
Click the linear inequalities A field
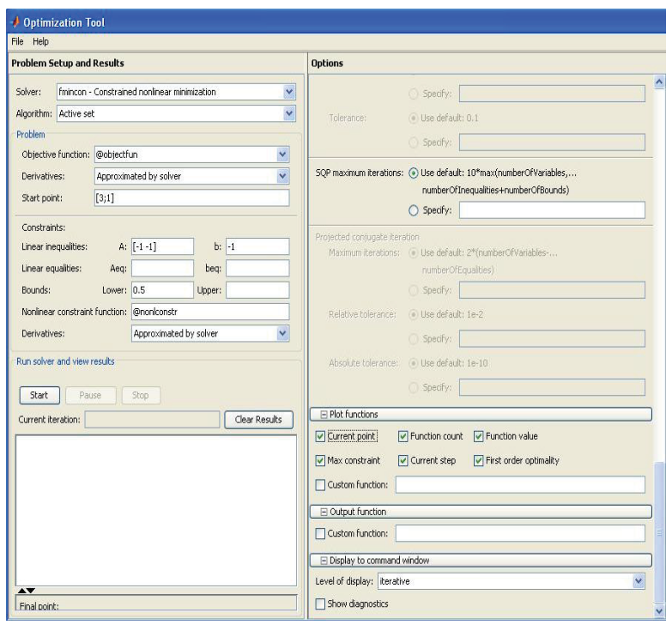point(162,246)
